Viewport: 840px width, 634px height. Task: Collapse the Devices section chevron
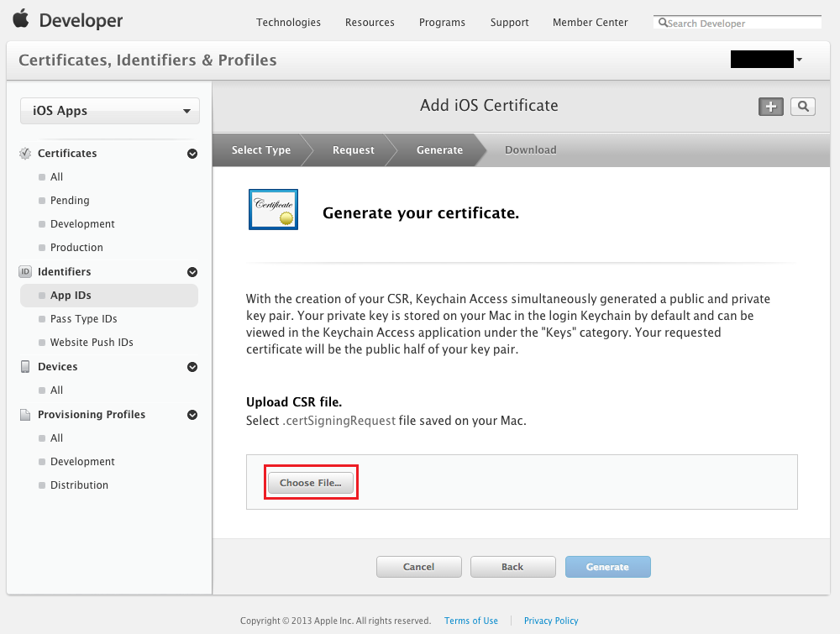point(192,367)
